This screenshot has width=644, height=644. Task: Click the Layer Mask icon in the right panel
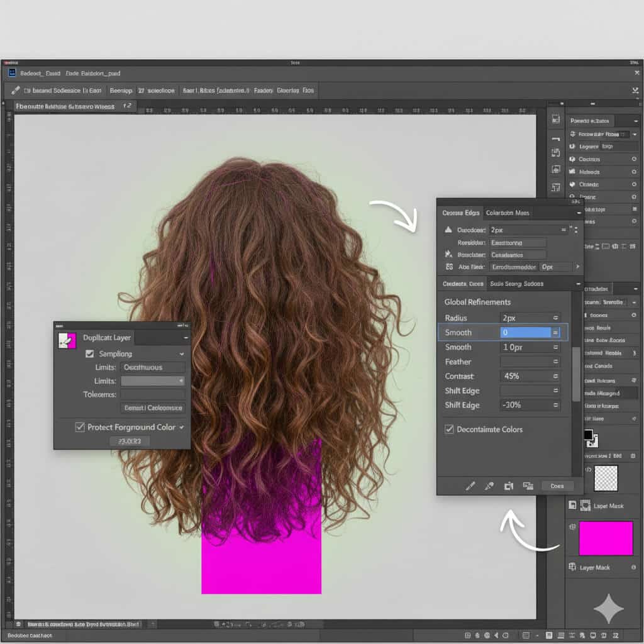[x=573, y=505]
